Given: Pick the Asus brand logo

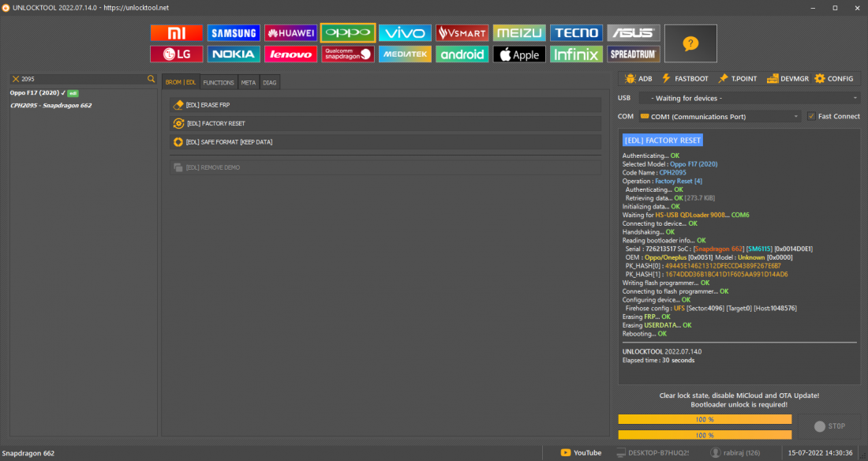Looking at the screenshot, I should pyautogui.click(x=634, y=32).
